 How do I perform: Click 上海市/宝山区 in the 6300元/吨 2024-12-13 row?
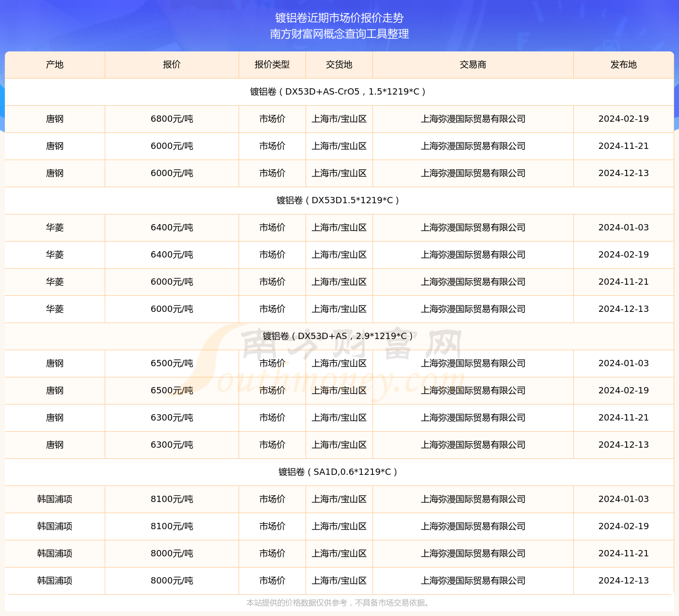point(339,445)
